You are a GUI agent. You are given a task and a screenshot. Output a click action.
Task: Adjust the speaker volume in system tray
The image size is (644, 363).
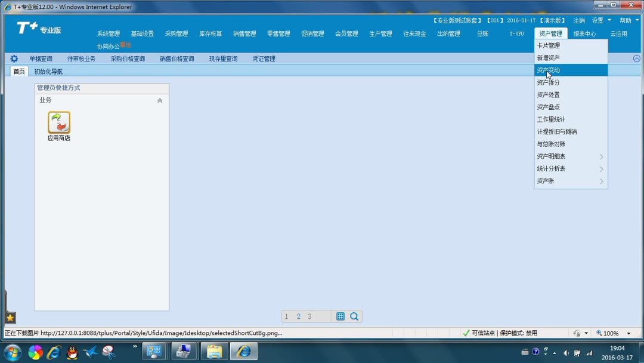point(566,352)
